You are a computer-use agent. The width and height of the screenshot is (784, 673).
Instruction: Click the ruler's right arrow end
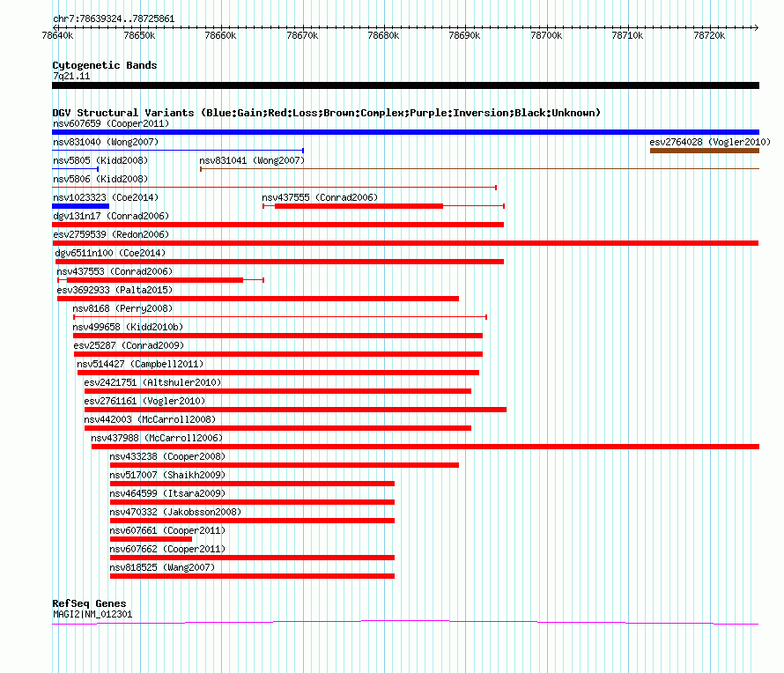coord(757,27)
